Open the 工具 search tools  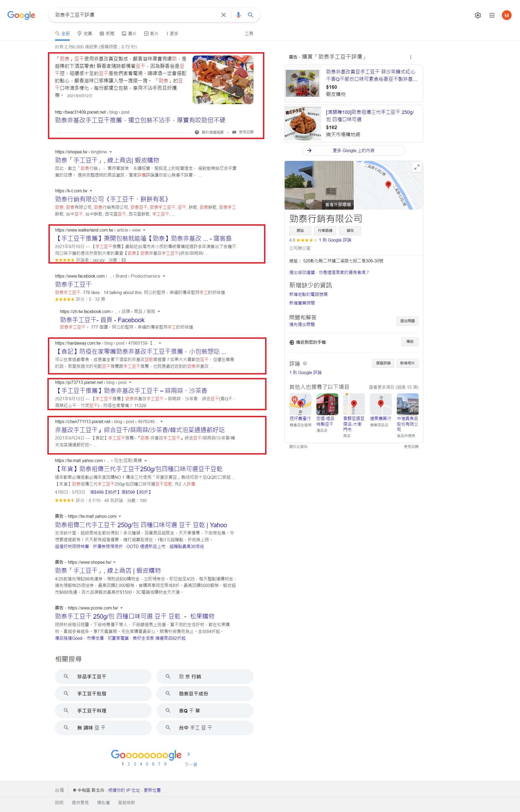pyautogui.click(x=249, y=33)
